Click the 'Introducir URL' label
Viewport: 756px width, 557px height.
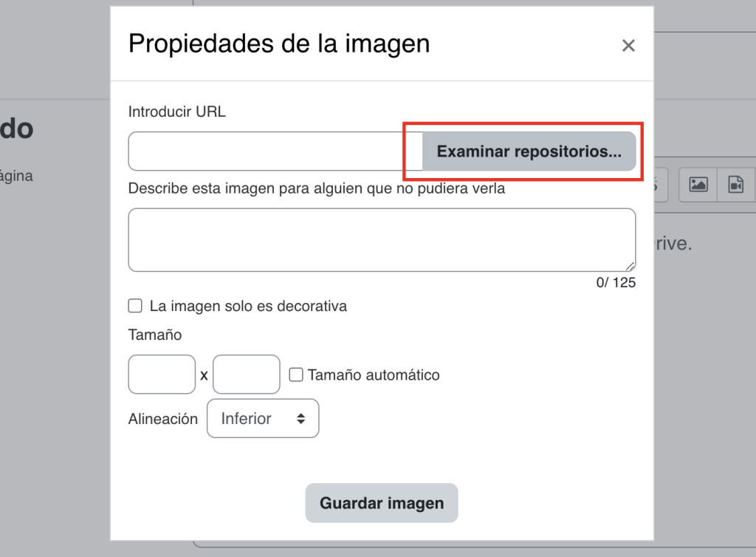[177, 112]
